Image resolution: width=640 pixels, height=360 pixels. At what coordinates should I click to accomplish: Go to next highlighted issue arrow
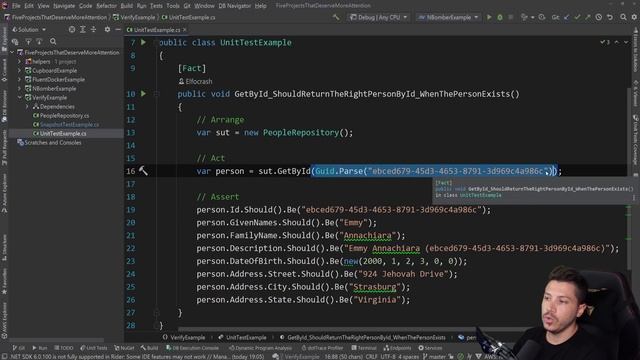coord(626,42)
